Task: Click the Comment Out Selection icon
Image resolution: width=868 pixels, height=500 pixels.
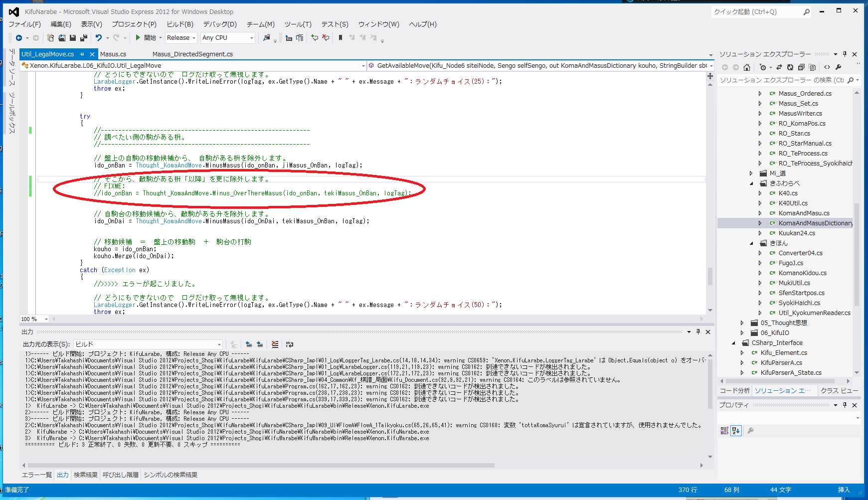Action: [315, 38]
